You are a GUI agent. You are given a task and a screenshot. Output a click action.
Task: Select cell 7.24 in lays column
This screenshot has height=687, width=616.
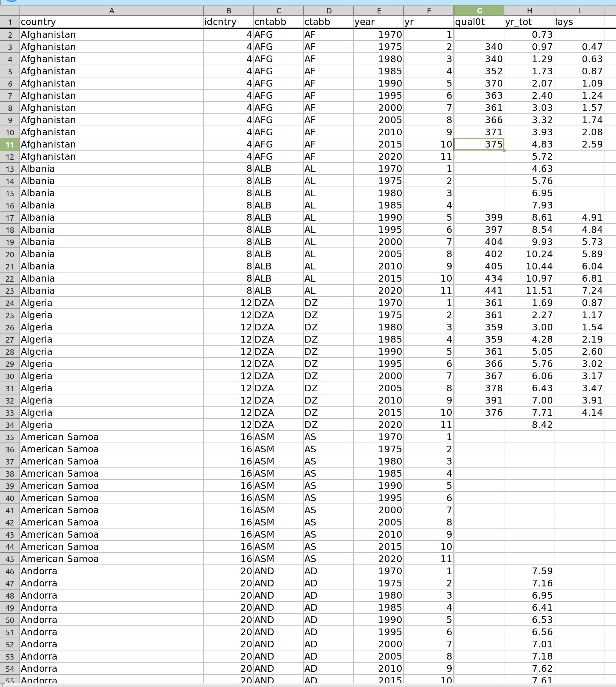pos(579,291)
